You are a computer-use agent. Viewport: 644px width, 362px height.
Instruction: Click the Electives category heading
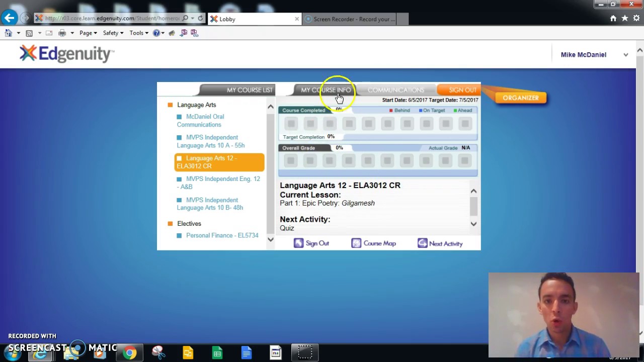coord(189,224)
